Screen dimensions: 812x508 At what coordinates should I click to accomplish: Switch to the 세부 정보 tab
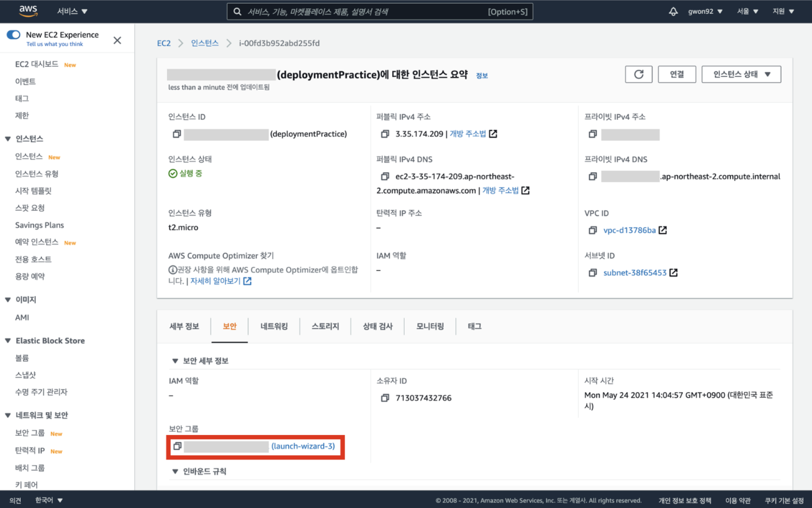coord(184,326)
